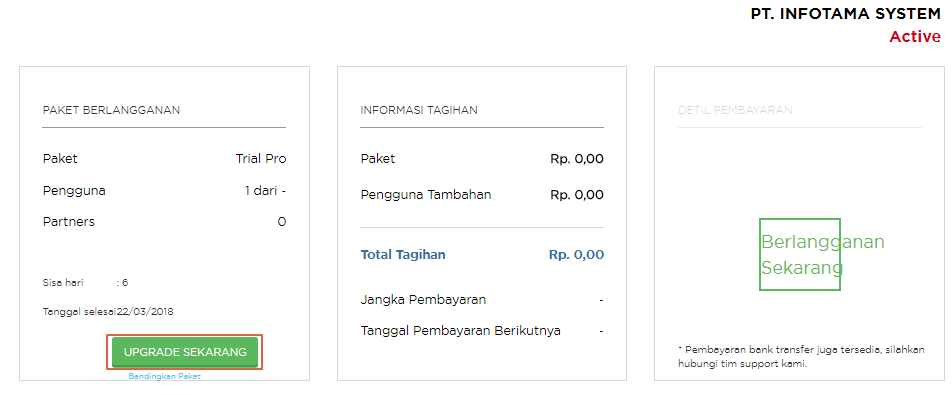
Task: Click the INFORMASI TAGIHAN heading
Action: click(x=419, y=110)
